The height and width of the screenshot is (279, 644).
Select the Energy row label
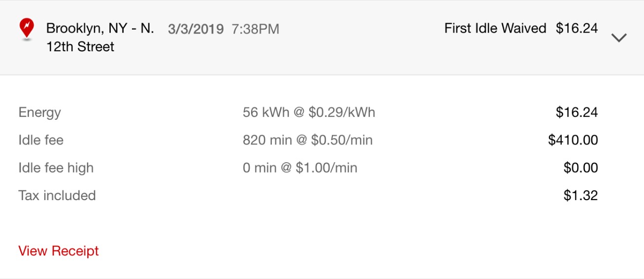[x=40, y=113]
